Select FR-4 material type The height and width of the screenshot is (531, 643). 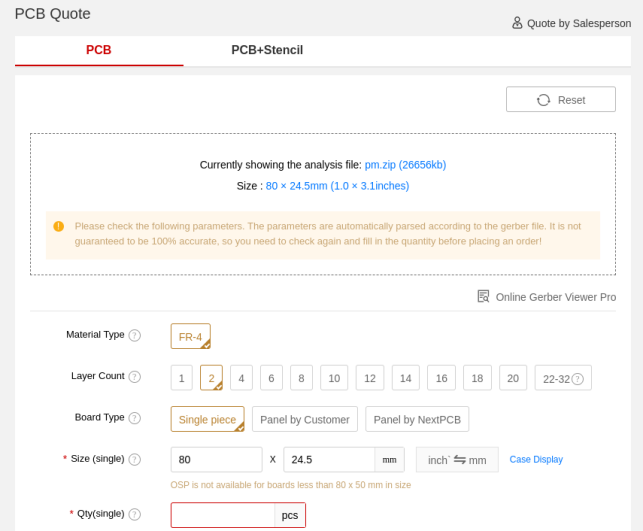pos(190,337)
